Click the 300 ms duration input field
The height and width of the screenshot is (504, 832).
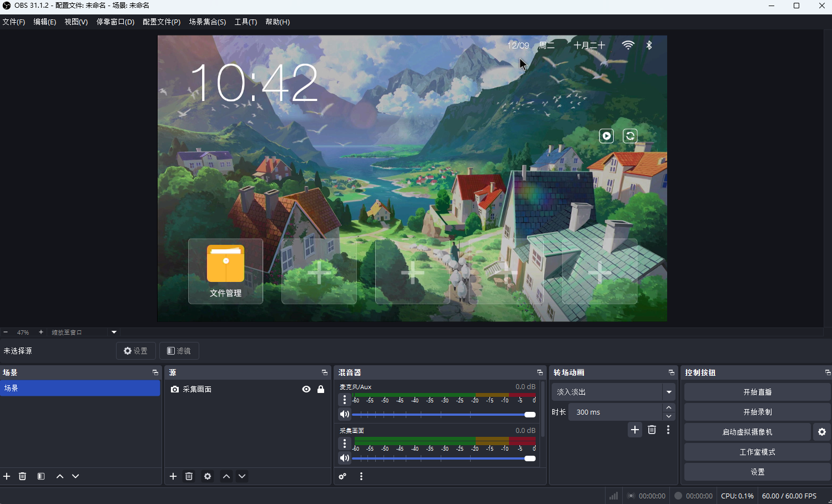click(616, 411)
